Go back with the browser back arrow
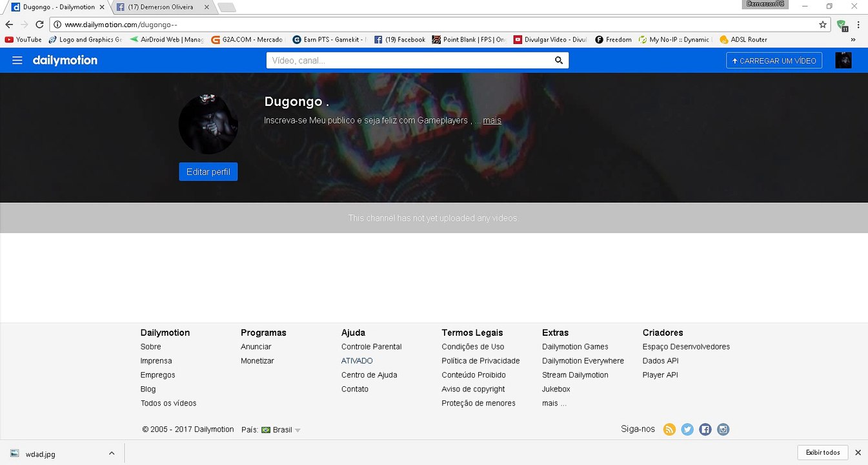Viewport: 868px width, 465px height. click(9, 25)
